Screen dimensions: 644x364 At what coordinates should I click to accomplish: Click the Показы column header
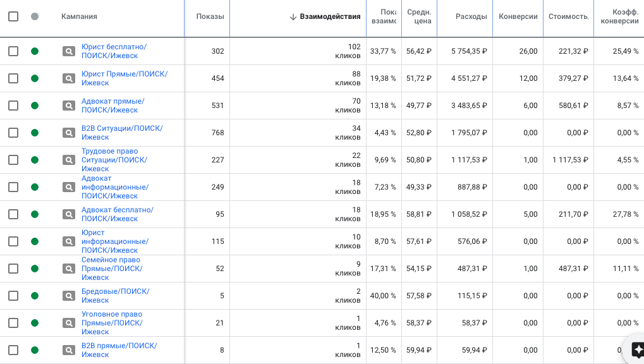point(210,16)
